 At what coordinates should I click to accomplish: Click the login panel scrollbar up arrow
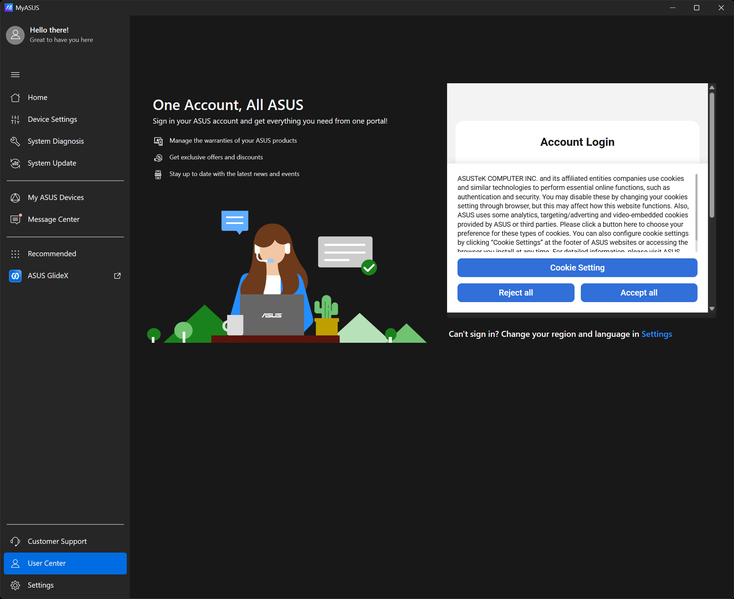712,88
